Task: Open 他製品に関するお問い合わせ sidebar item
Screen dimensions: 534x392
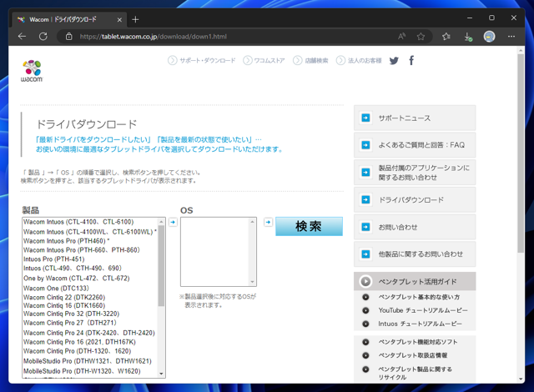Action: 415,254
